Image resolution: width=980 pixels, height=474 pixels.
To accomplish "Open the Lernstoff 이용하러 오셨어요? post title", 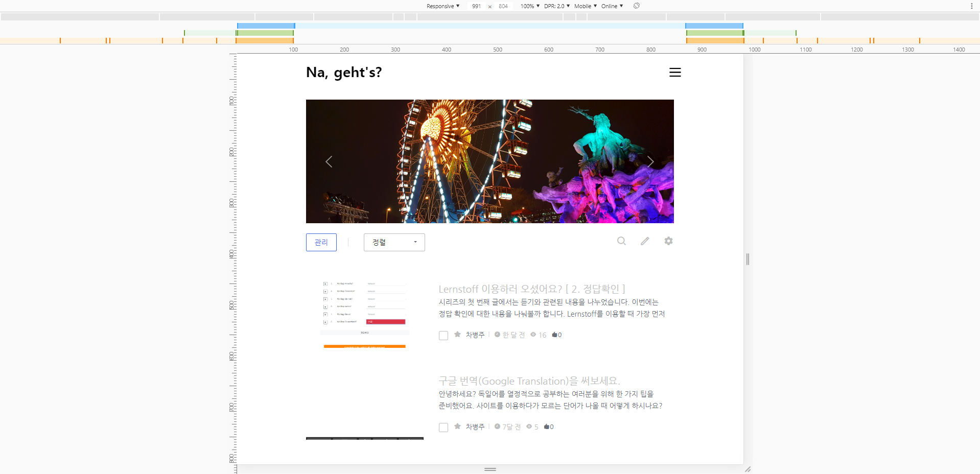I will click(x=532, y=289).
